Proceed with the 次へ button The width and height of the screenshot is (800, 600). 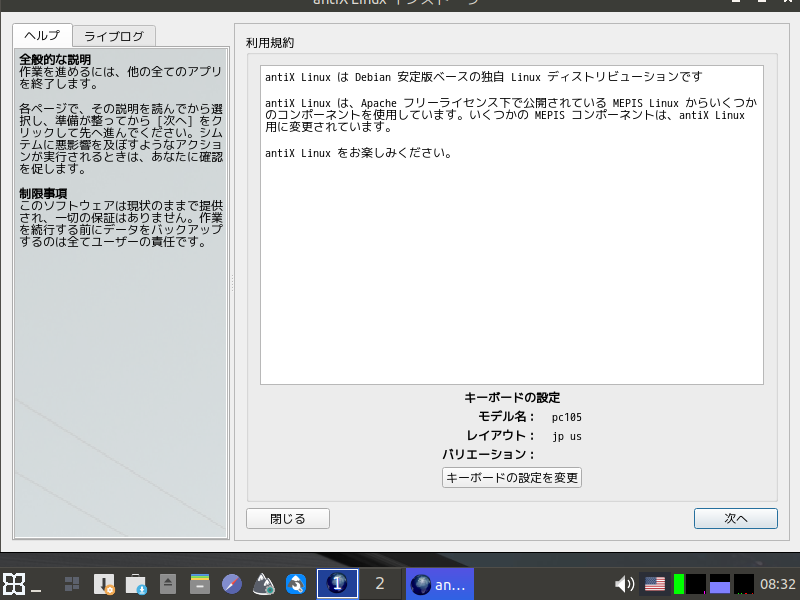tap(736, 518)
